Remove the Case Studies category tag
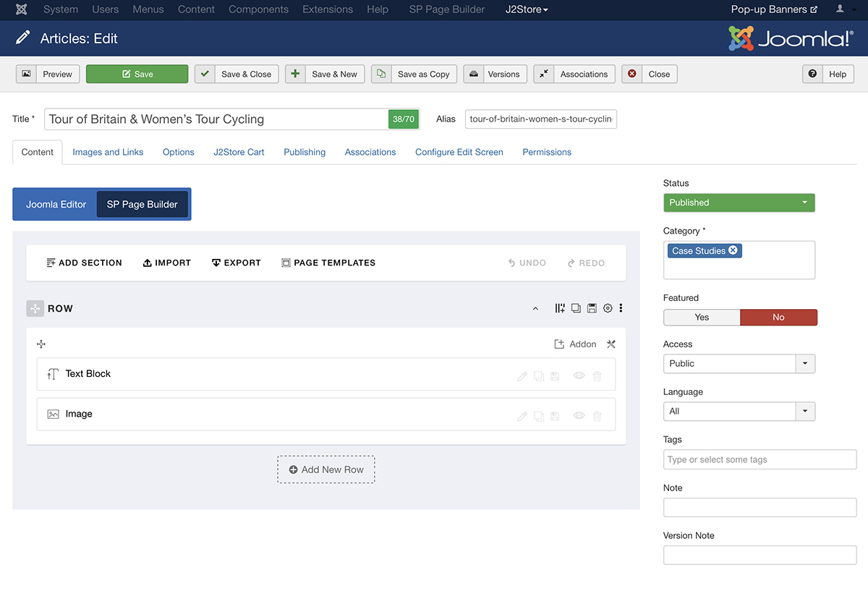 tap(733, 251)
